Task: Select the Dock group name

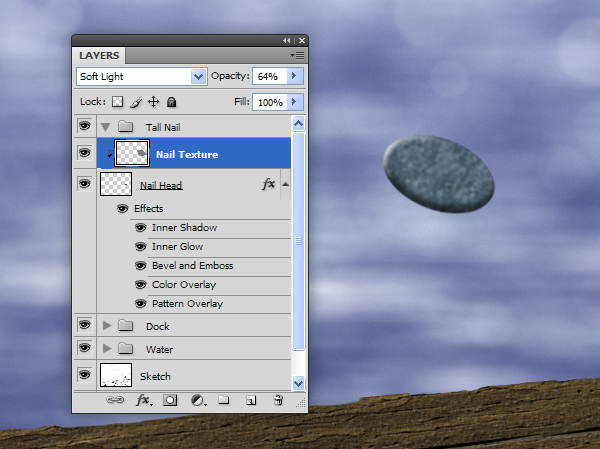Action: tap(158, 327)
